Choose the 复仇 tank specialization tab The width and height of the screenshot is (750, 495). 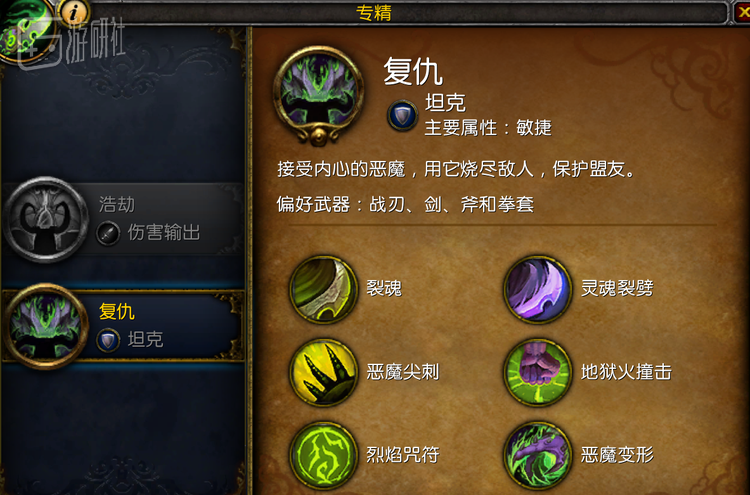click(x=123, y=325)
